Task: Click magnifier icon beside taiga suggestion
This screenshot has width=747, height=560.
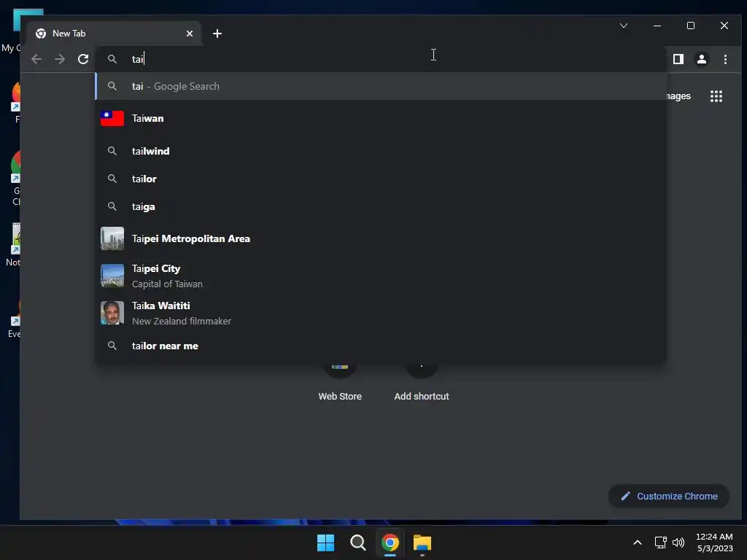Action: (x=112, y=206)
